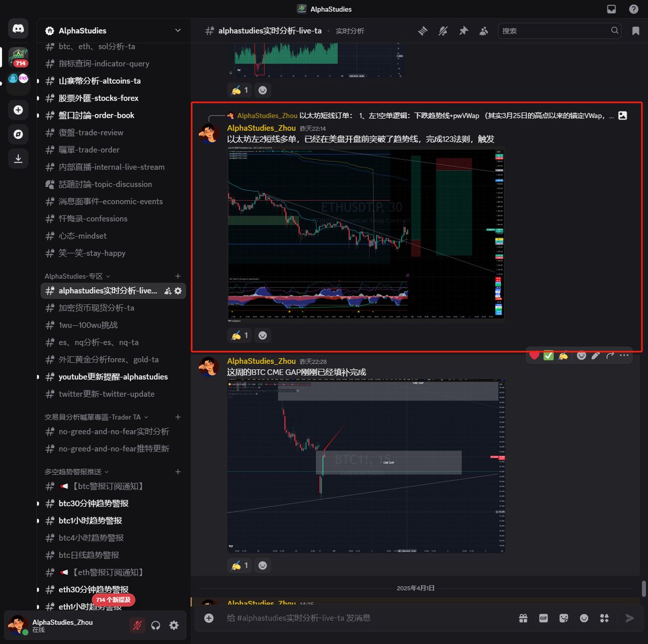Toggle writing-hand reaction under ETH long message
This screenshot has height=644, width=648.
(239, 335)
